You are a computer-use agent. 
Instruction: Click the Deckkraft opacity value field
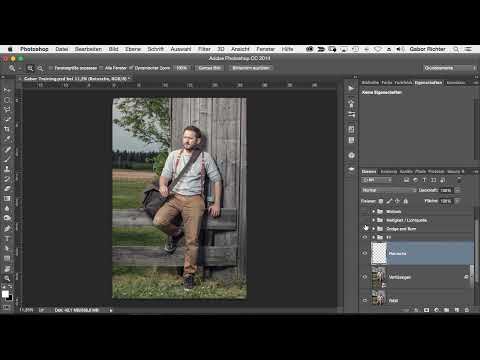click(x=446, y=190)
